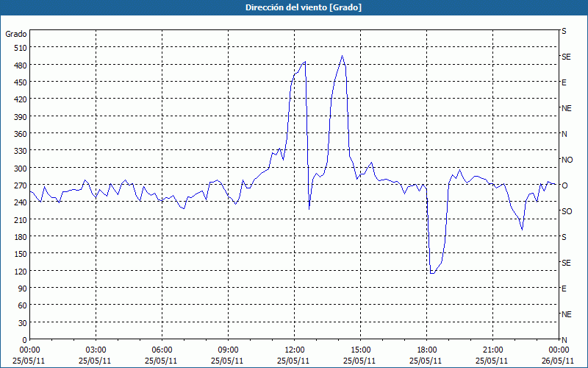
Task: Select the 270 y-axis value
Action: (21, 185)
